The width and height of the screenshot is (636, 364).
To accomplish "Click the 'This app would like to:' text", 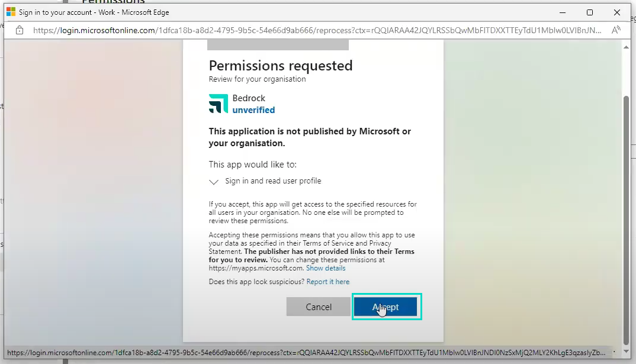I will (x=253, y=164).
